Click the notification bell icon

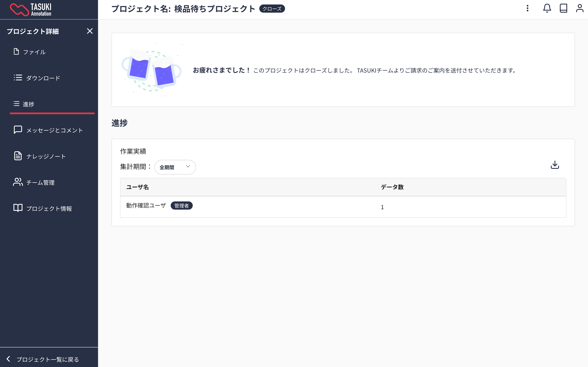[547, 9]
